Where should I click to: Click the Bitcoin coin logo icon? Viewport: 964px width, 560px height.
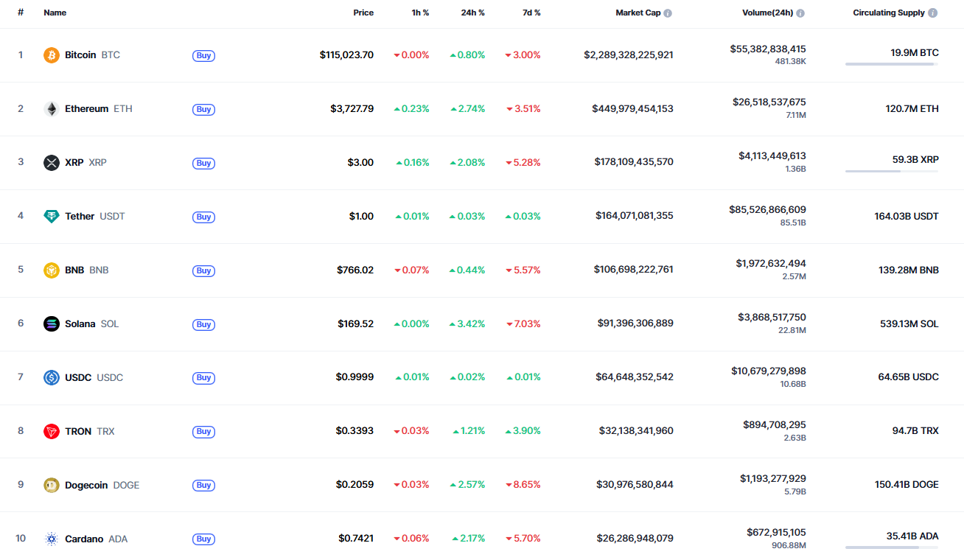tap(52, 55)
